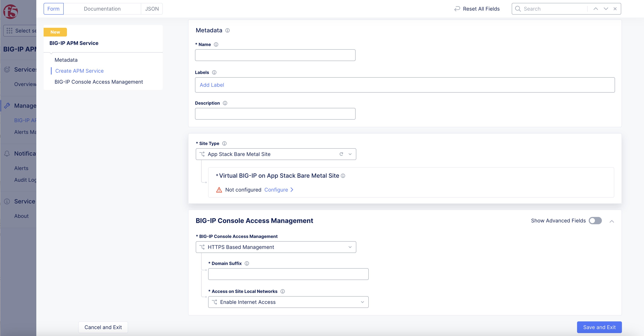This screenshot has height=336, width=644.
Task: Switch to the JSON tab
Action: click(x=152, y=9)
